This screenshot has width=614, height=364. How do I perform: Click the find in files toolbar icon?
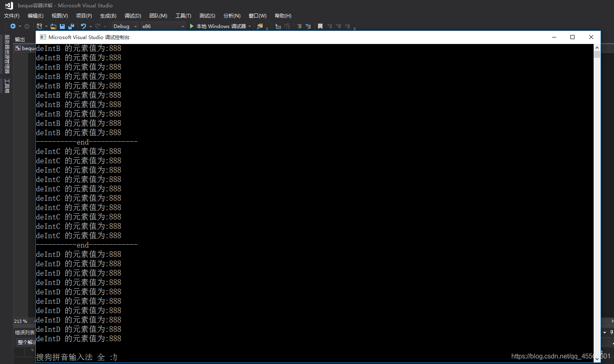[260, 26]
